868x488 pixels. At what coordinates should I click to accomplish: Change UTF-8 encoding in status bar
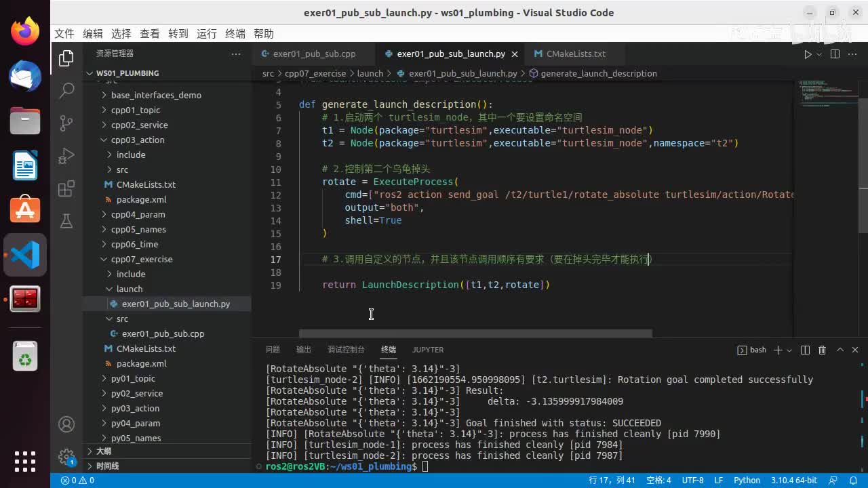(692, 481)
